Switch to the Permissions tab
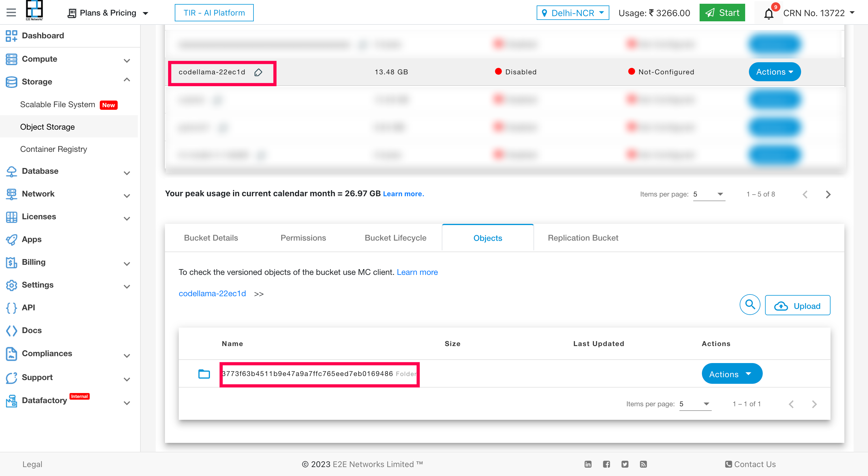 [x=303, y=238]
